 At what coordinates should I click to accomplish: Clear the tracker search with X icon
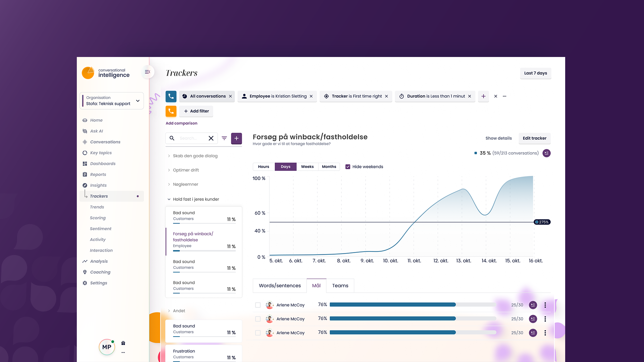pos(211,138)
